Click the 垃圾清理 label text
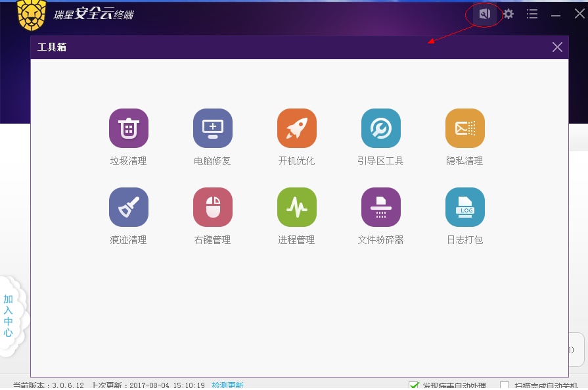 [128, 161]
